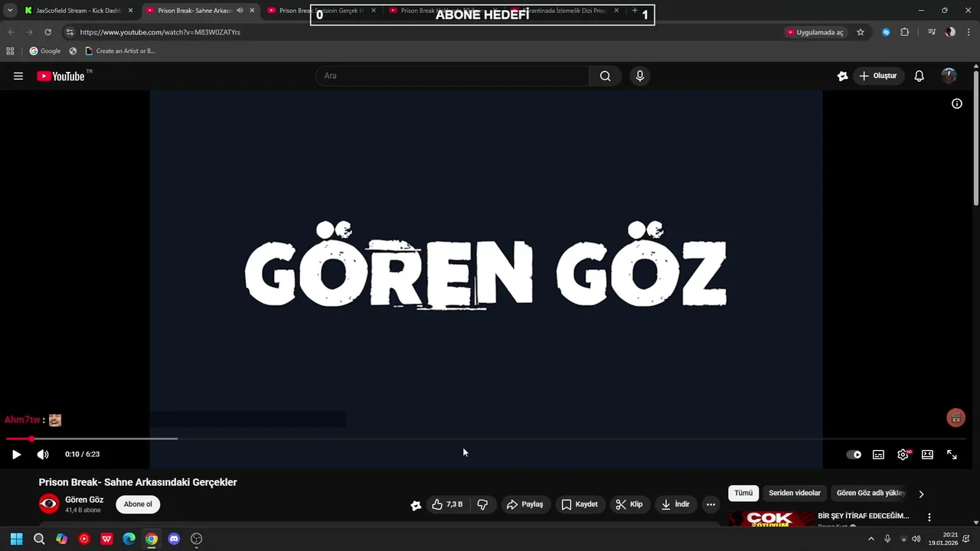The width and height of the screenshot is (980, 551).
Task: Mute the video volume
Action: (43, 455)
